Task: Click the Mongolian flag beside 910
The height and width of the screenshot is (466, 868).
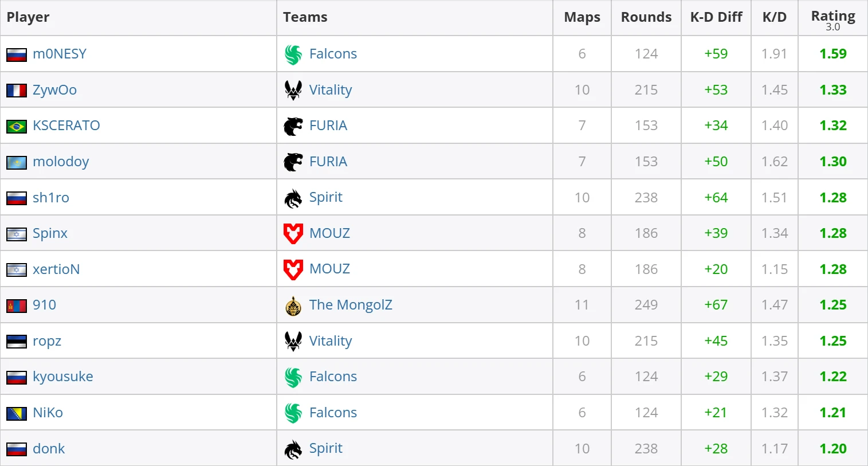Action: tap(17, 306)
